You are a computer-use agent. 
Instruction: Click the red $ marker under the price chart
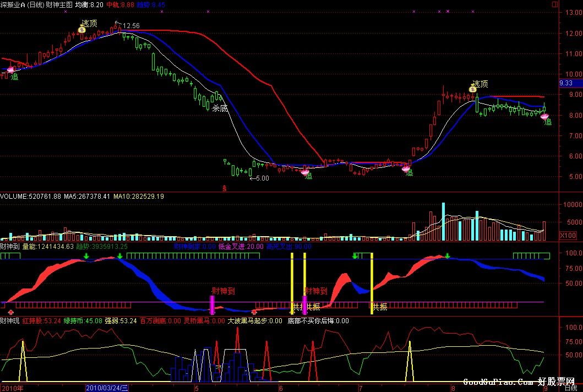click(224, 188)
